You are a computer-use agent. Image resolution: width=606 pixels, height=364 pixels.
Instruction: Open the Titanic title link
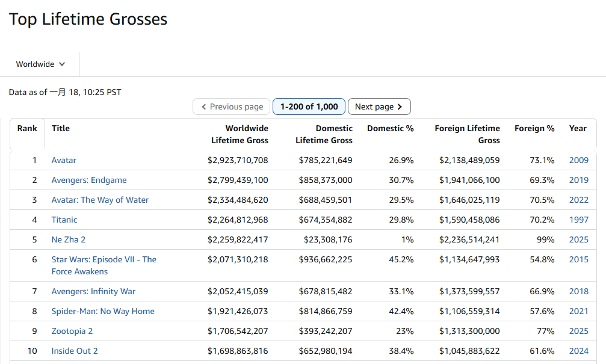pyautogui.click(x=64, y=220)
